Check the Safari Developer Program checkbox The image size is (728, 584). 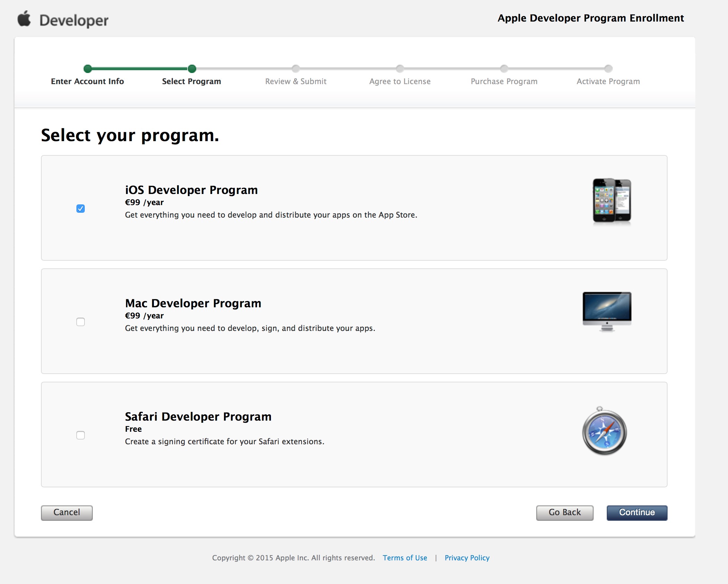pyautogui.click(x=81, y=435)
